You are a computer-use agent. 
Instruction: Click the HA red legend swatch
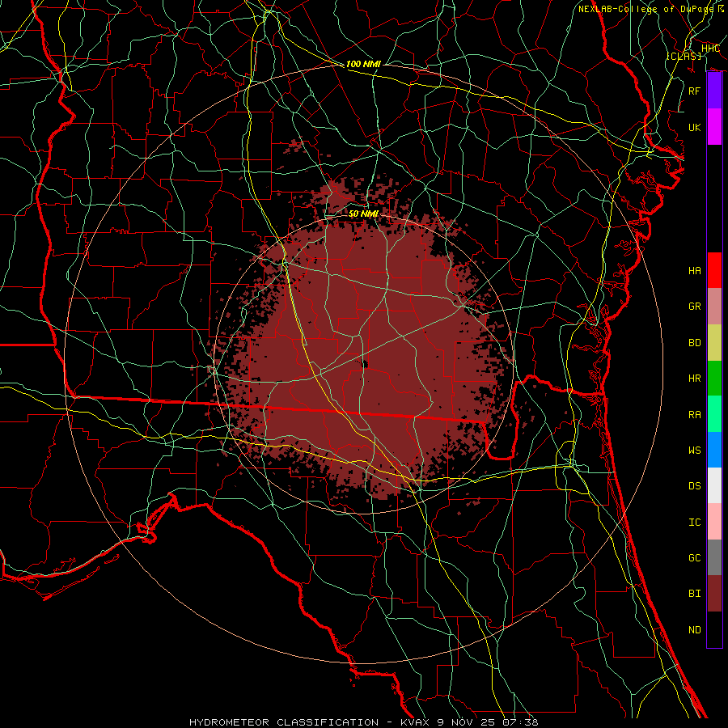714,270
